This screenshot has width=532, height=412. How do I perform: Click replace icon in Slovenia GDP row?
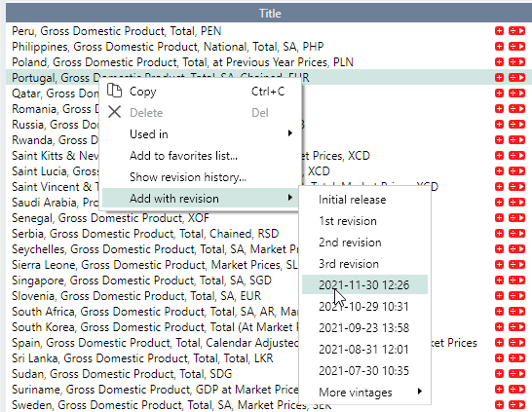point(516,296)
